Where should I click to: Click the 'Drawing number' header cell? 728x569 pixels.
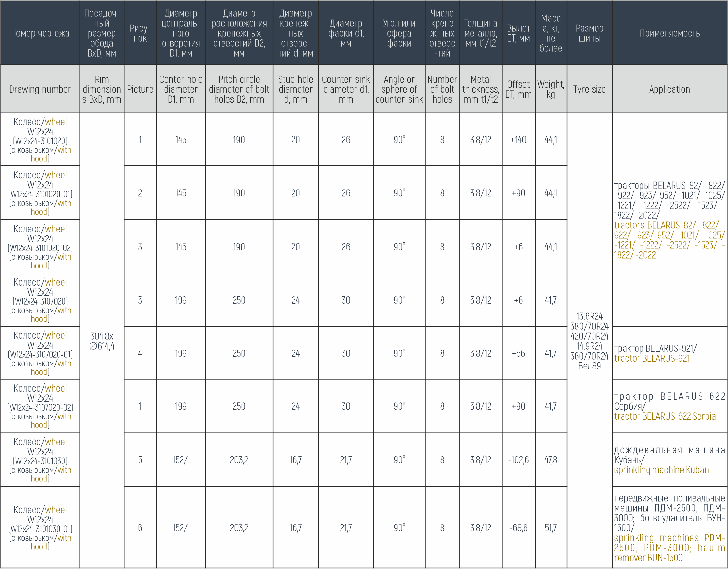click(x=40, y=89)
